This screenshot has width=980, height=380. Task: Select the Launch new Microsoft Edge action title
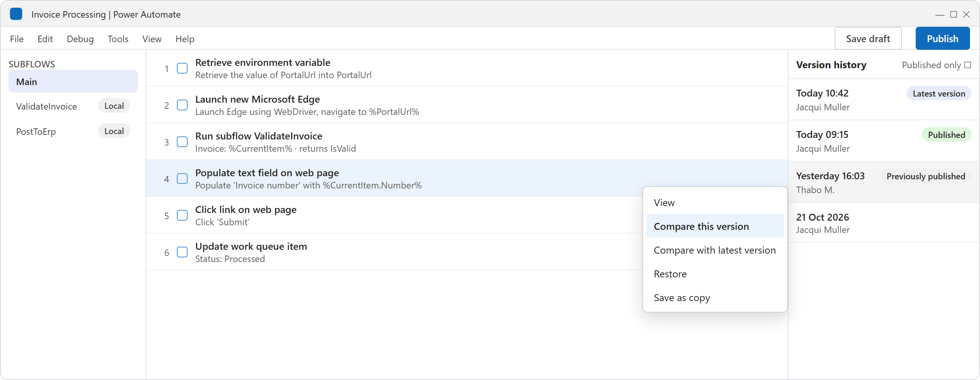257,99
